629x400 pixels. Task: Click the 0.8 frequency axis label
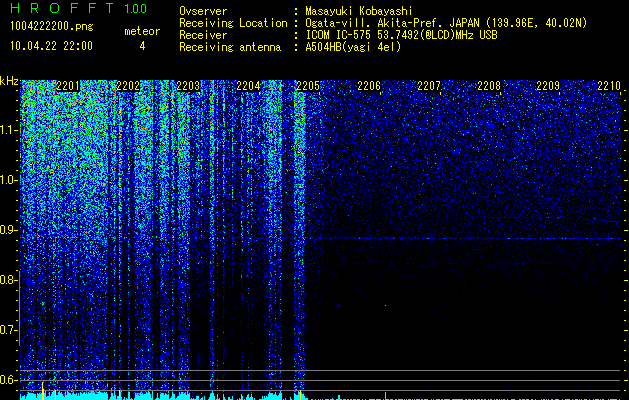coord(8,280)
